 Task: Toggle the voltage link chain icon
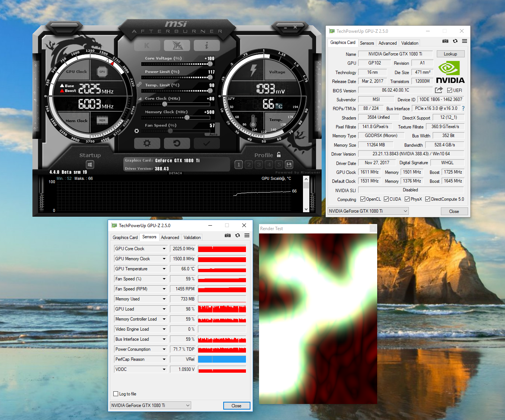point(139,85)
